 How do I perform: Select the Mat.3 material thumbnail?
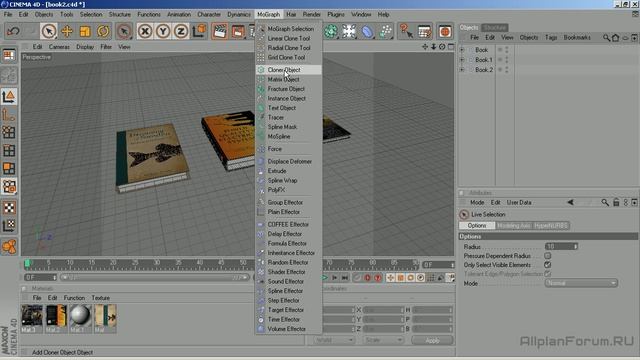pos(32,318)
